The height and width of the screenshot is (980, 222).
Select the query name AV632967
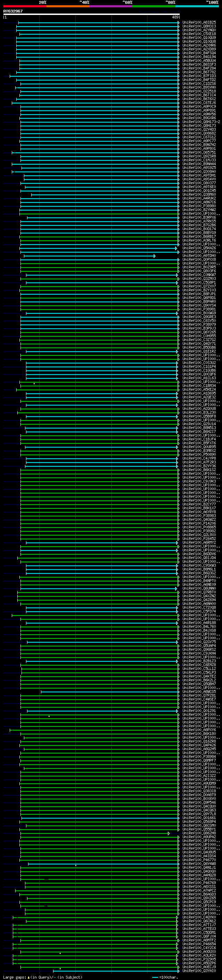[x=13, y=11]
